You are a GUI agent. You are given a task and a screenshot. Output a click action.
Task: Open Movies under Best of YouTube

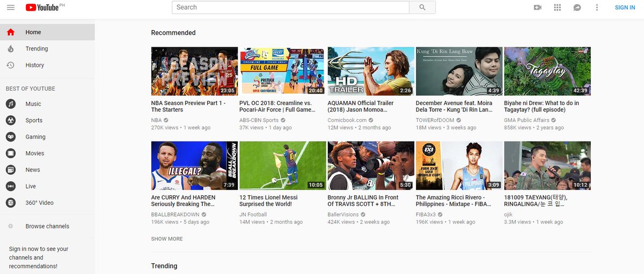47,153
